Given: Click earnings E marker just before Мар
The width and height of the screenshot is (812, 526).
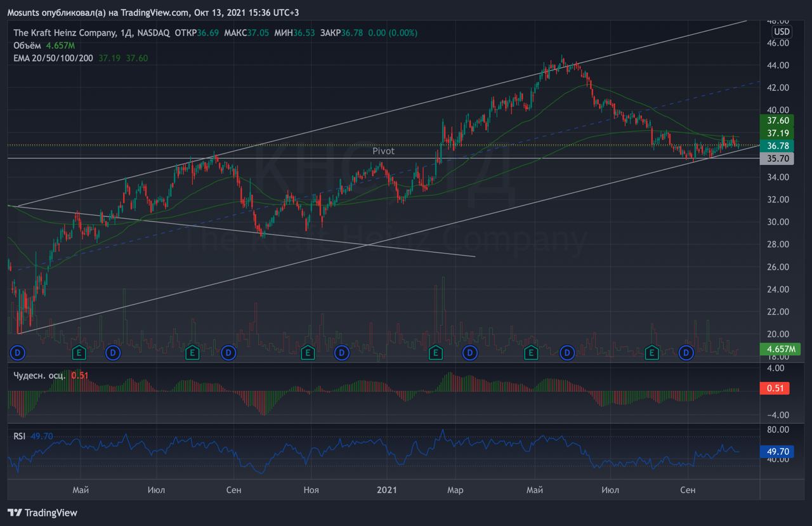Looking at the screenshot, I should 435,352.
